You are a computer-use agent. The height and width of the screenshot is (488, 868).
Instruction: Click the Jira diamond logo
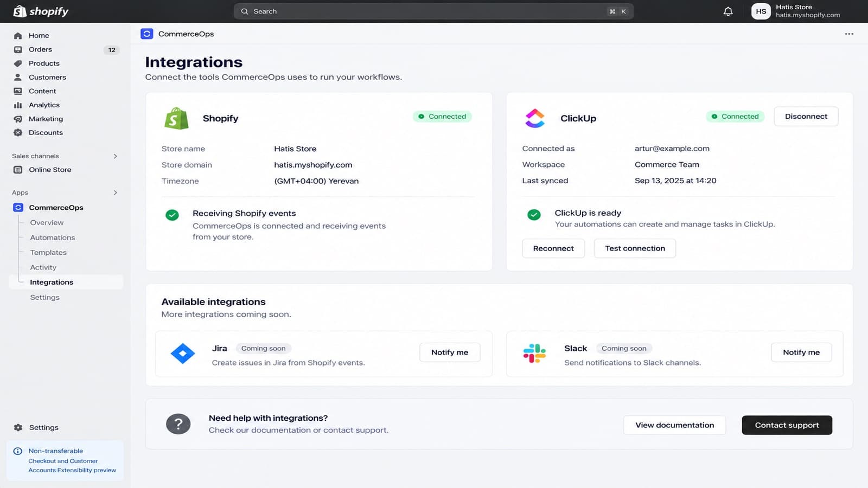tap(183, 354)
